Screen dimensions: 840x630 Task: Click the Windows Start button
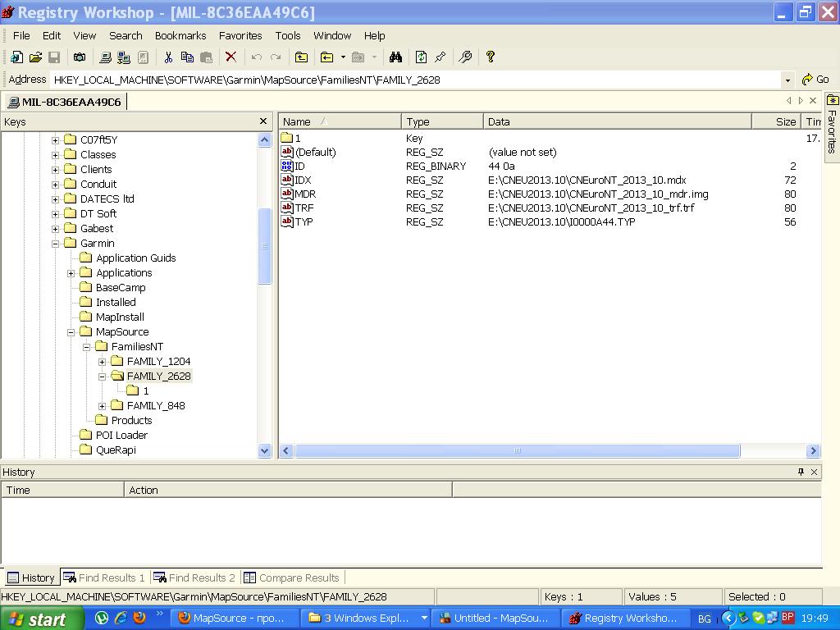(x=41, y=619)
